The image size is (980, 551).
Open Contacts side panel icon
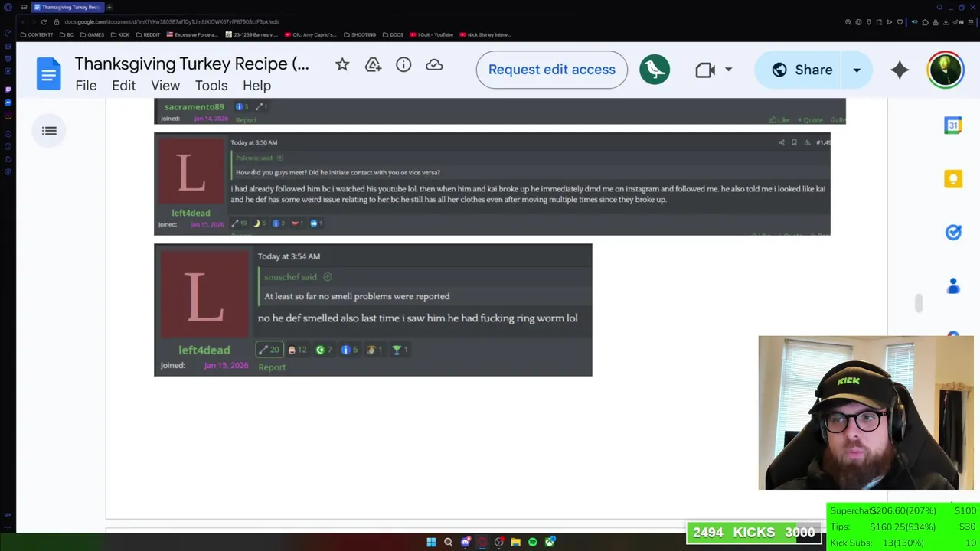pyautogui.click(x=953, y=286)
